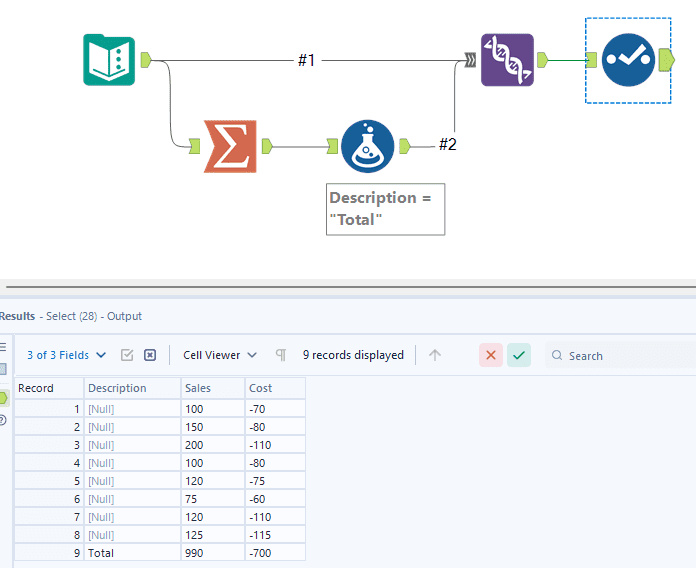Click the Description column header
Viewport: 696px width, 568px height.
pyautogui.click(x=131, y=388)
